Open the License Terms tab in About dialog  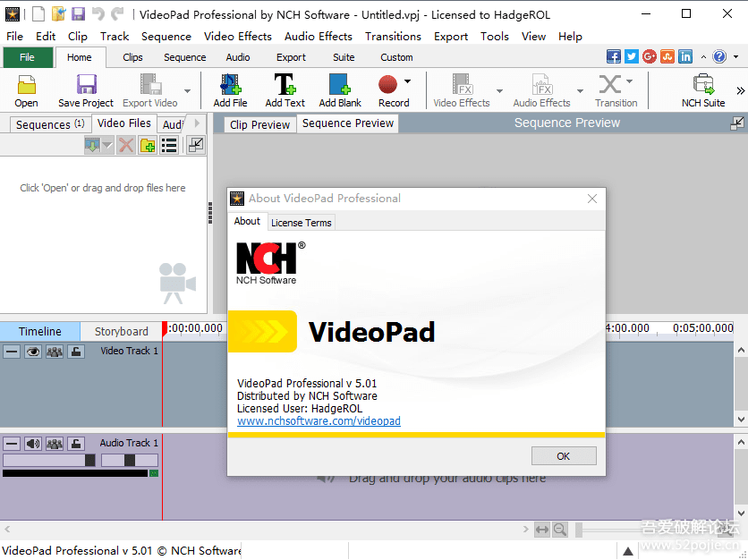(301, 223)
